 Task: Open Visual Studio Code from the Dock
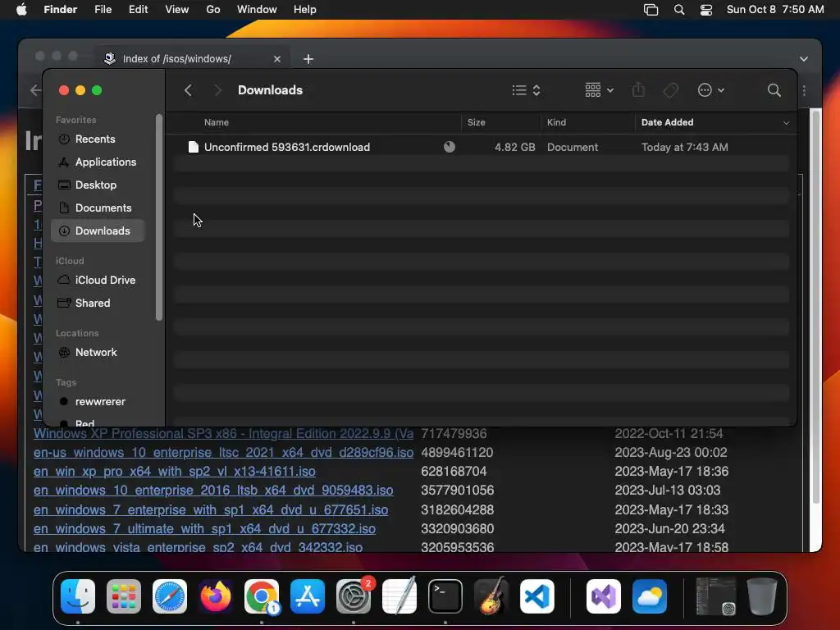point(537,596)
